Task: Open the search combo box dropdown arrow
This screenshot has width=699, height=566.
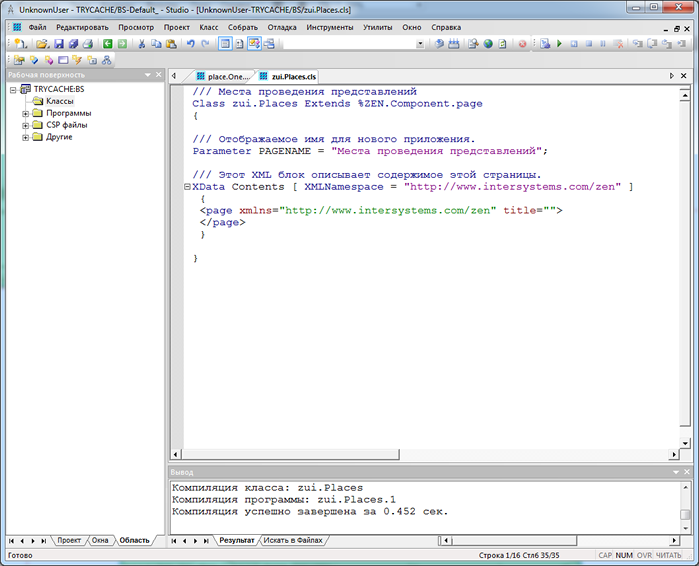Action: tap(420, 44)
